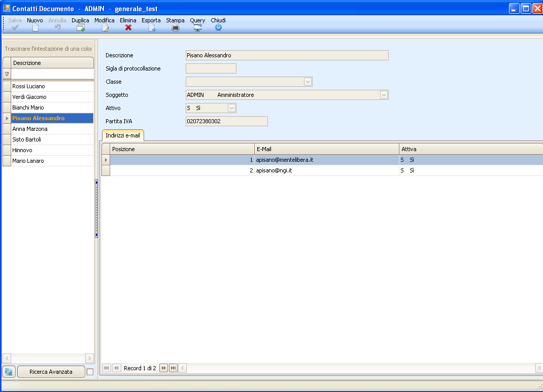Click the Descrizione column filter field
The height and width of the screenshot is (392, 543).
pyautogui.click(x=52, y=74)
